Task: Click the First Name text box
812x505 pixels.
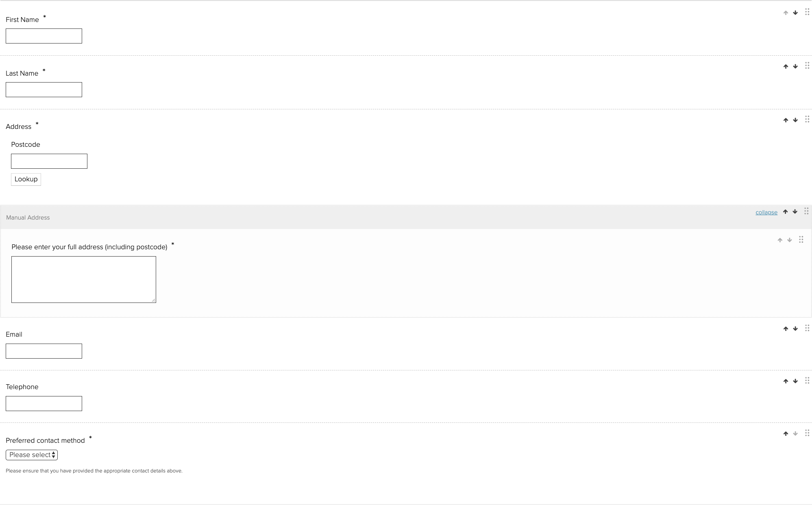Action: (x=44, y=36)
